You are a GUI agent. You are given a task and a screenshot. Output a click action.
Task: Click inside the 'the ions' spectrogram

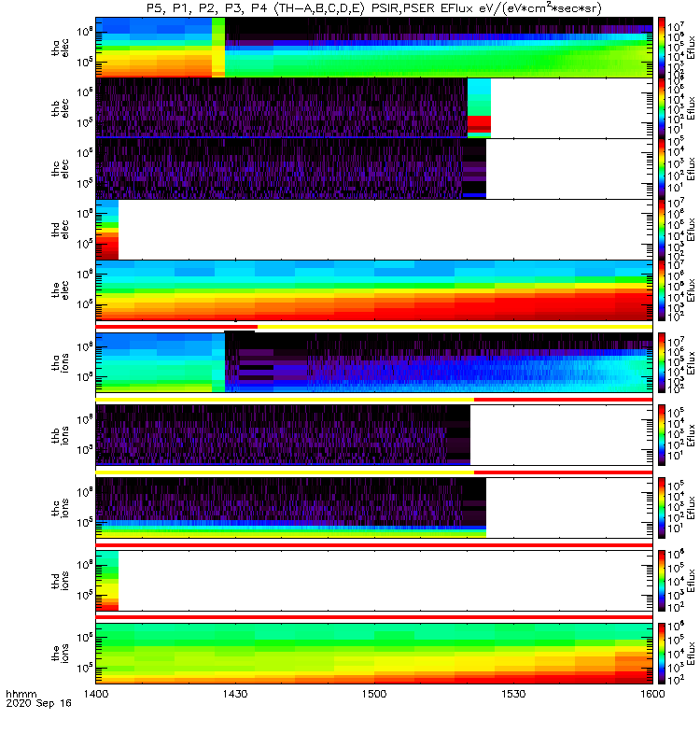374,653
